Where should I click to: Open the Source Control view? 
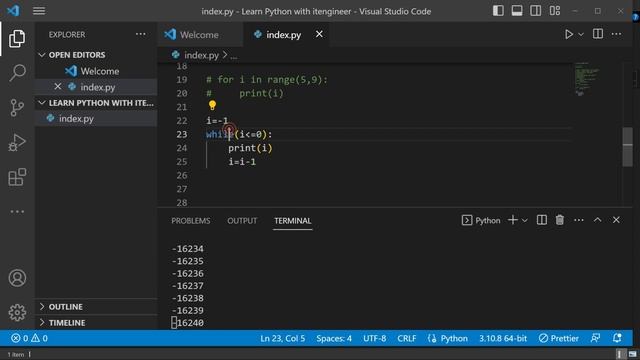point(17,108)
